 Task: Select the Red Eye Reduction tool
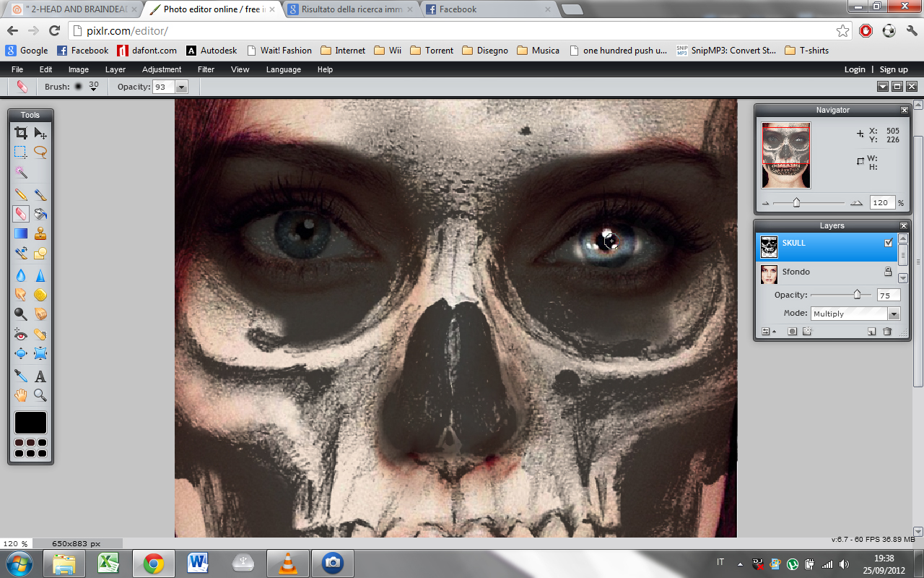click(x=21, y=335)
